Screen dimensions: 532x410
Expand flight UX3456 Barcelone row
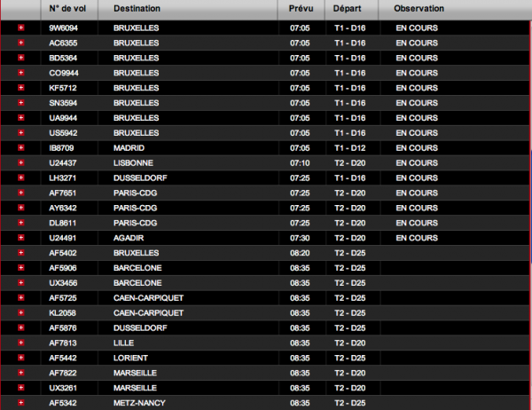[21, 283]
